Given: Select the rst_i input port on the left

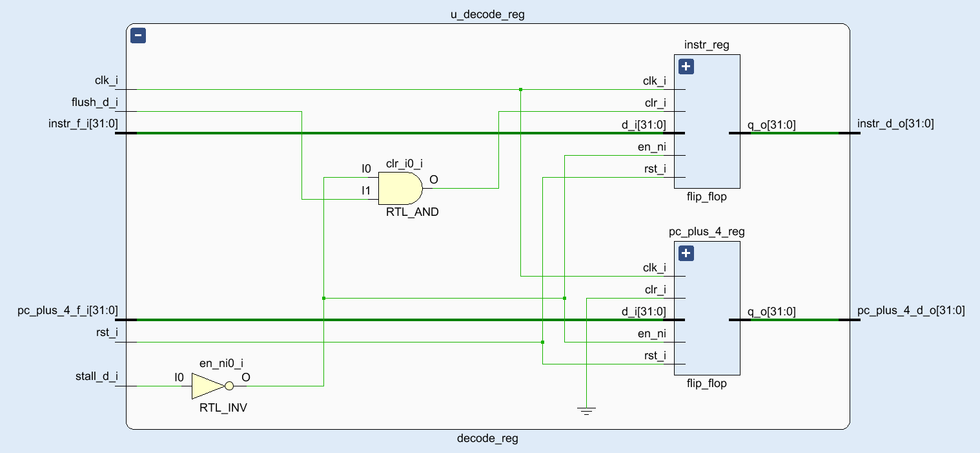Looking at the screenshot, I should click(x=107, y=333).
